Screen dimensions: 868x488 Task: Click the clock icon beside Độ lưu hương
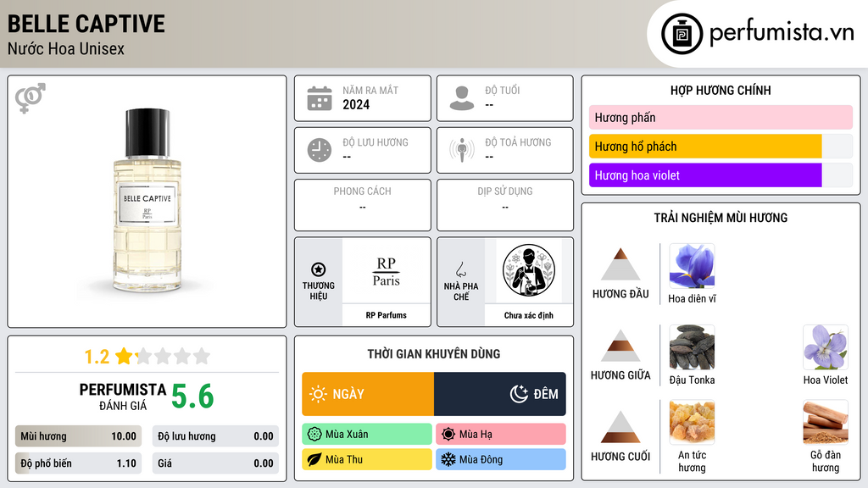pos(320,150)
